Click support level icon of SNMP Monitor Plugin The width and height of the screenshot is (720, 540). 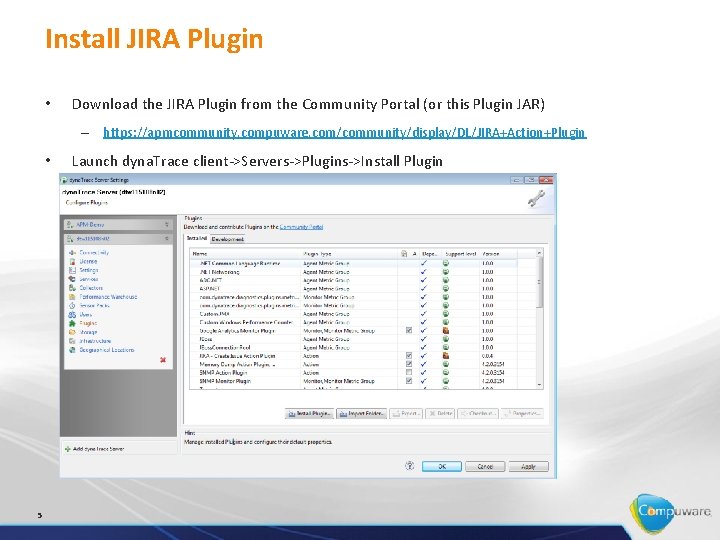pos(445,381)
